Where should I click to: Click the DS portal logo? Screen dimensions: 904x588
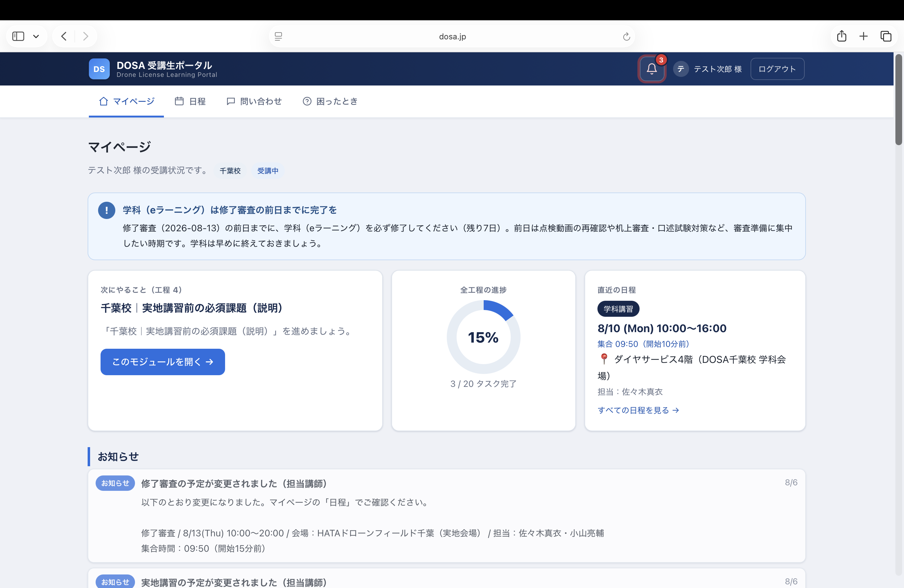[99, 69]
